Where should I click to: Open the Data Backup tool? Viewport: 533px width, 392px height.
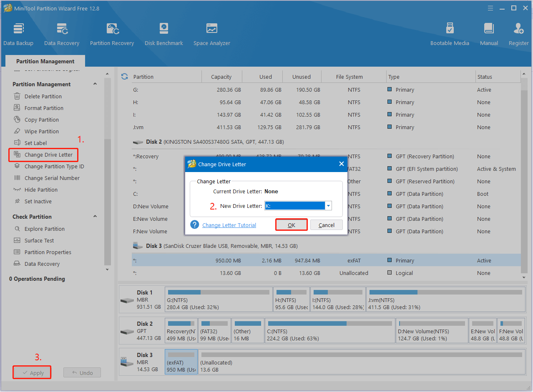[x=18, y=34]
